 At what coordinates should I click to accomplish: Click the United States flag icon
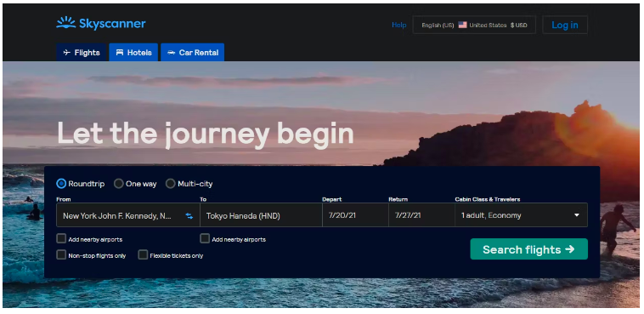(462, 26)
